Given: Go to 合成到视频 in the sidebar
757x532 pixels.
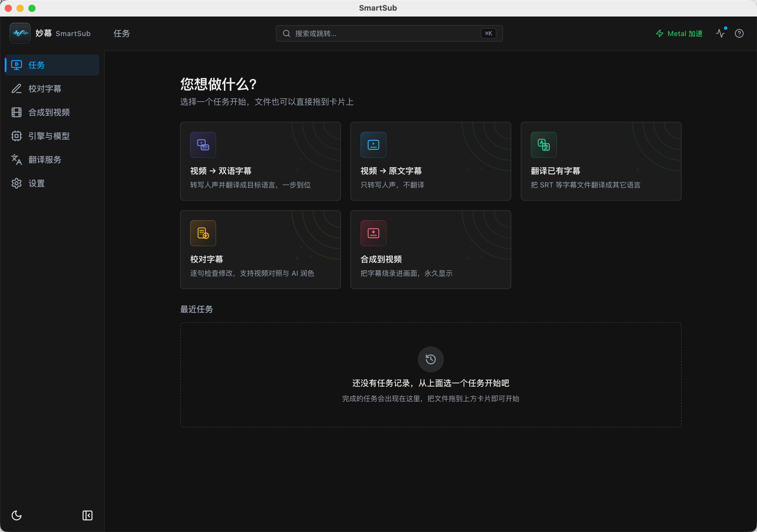Looking at the screenshot, I should (x=52, y=112).
